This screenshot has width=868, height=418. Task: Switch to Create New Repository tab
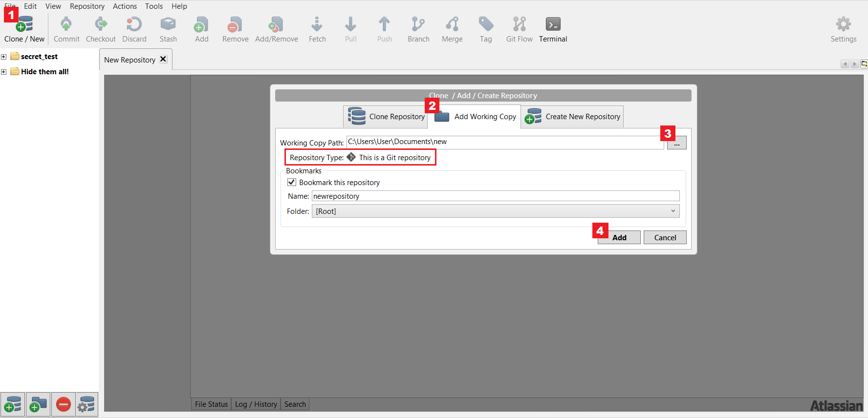572,117
